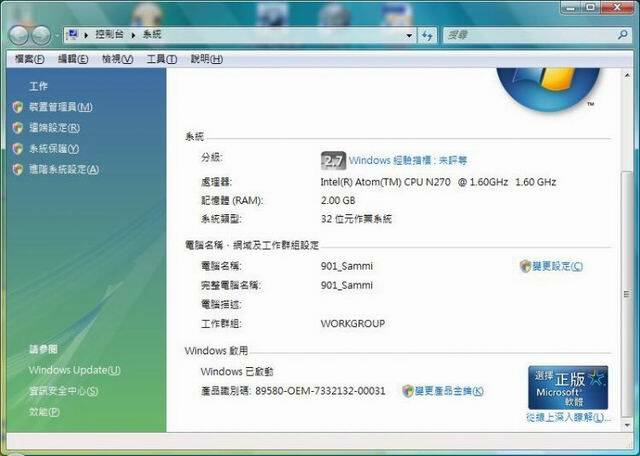This screenshot has width=640, height=456.
Task: Select 系統 in the address breadcrumb
Action: coord(152,35)
